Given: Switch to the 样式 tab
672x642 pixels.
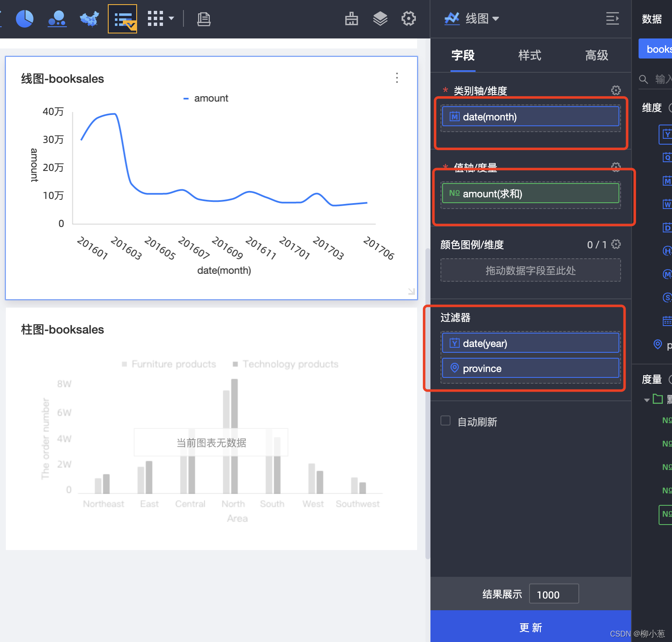Looking at the screenshot, I should pyautogui.click(x=530, y=55).
